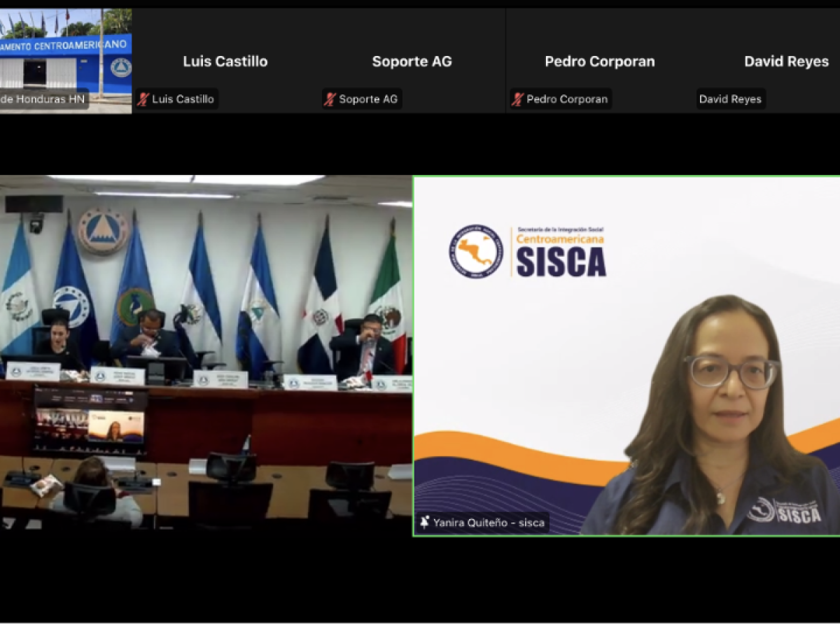The width and height of the screenshot is (840, 624).
Task: Click Luis Castillo's muted microphone icon
Action: tap(144, 99)
